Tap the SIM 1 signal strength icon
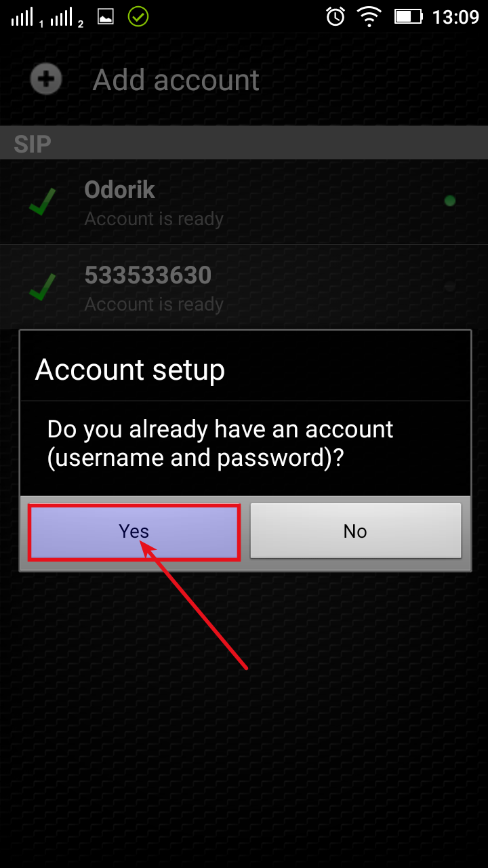 tap(27, 18)
